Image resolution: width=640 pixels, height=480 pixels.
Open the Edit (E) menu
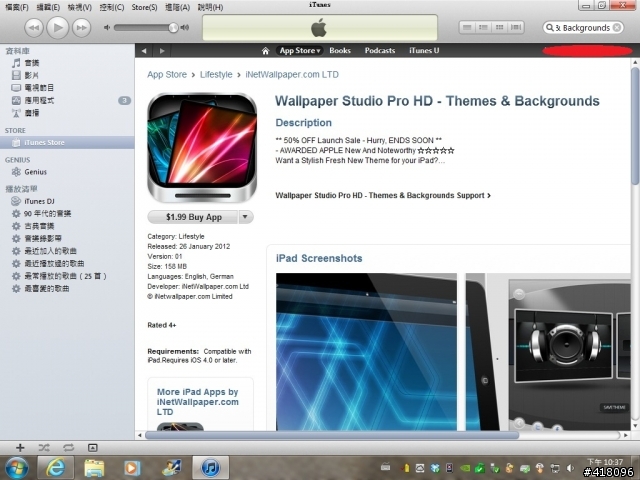(48, 7)
